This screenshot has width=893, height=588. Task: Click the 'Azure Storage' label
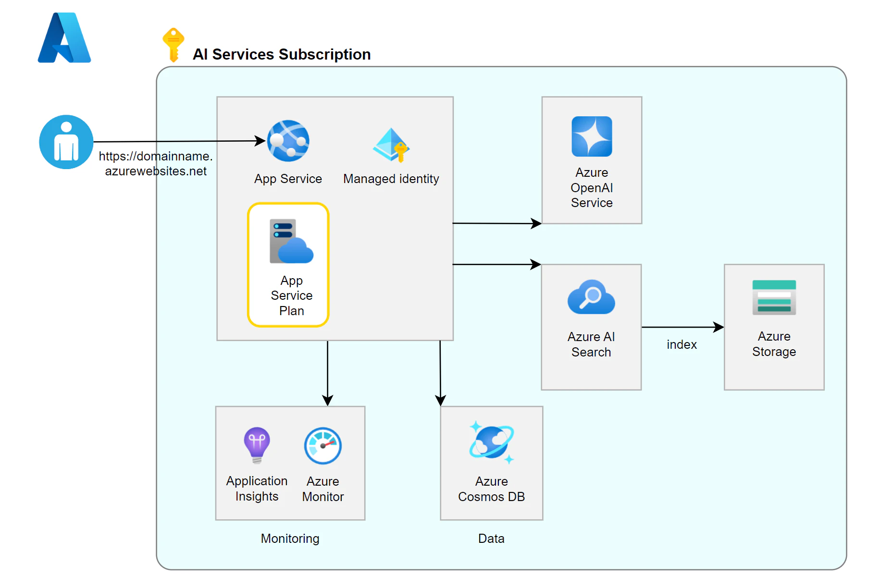click(x=774, y=344)
